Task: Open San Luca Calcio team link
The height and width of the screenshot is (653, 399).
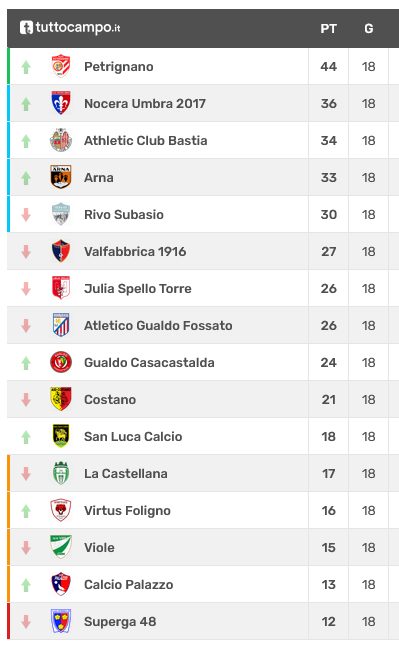Action: [133, 436]
